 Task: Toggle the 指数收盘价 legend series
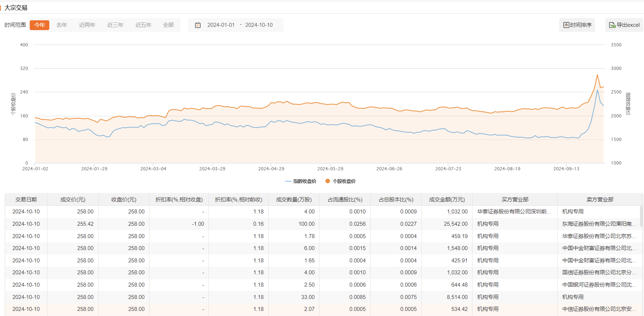(x=301, y=181)
